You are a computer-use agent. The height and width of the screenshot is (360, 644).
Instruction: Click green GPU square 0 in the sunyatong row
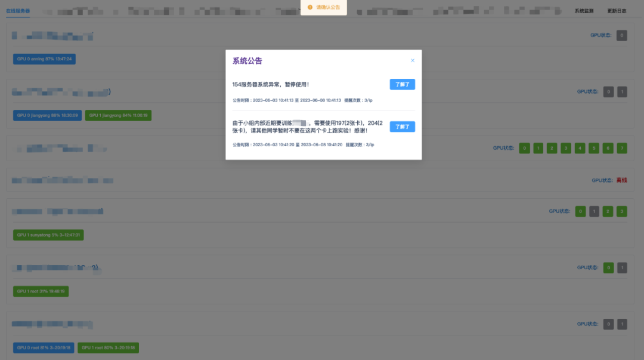[580, 211]
